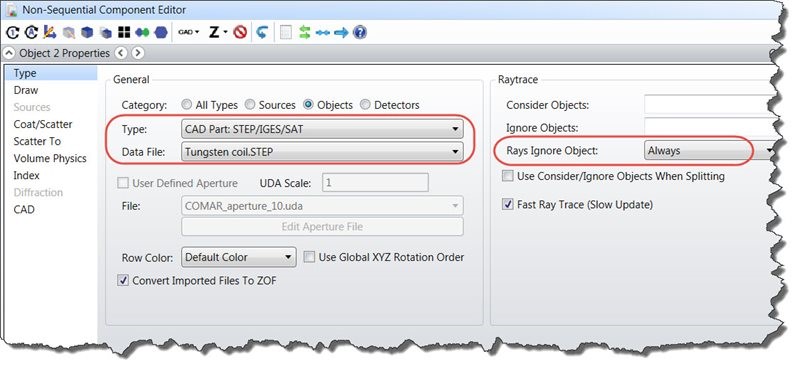Viewport: 800px width, 369px height.
Task: Click the green swap arrows icon
Action: click(x=305, y=33)
